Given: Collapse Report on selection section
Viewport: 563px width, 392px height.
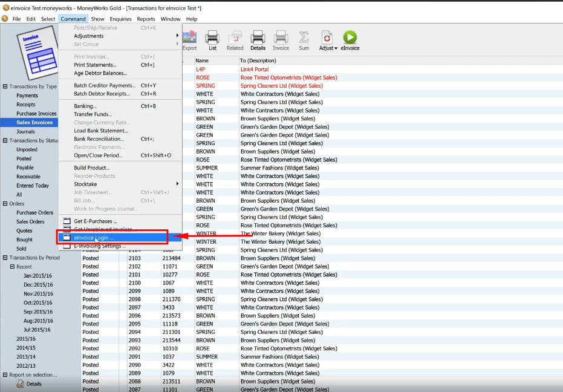Looking at the screenshot, I should click(x=5, y=374).
